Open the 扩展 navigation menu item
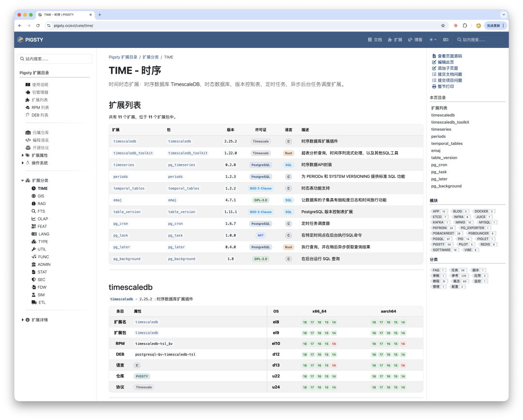The image size is (523, 420). click(x=395, y=40)
